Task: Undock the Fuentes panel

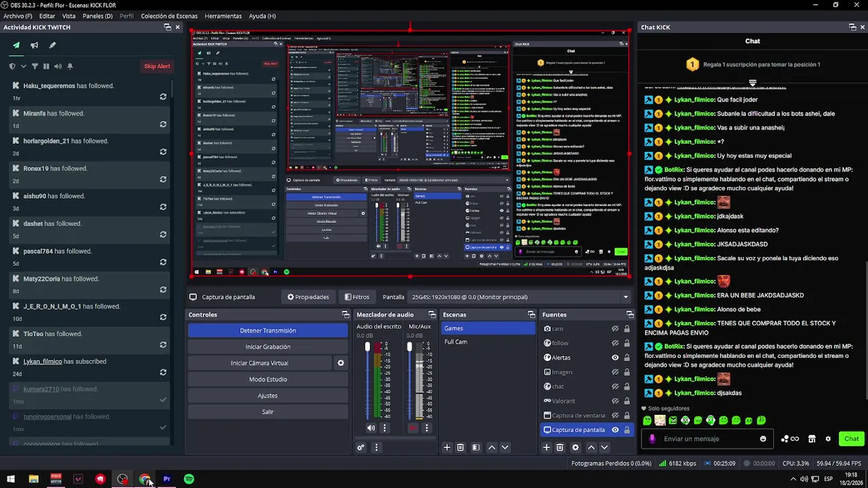Action: (630, 314)
